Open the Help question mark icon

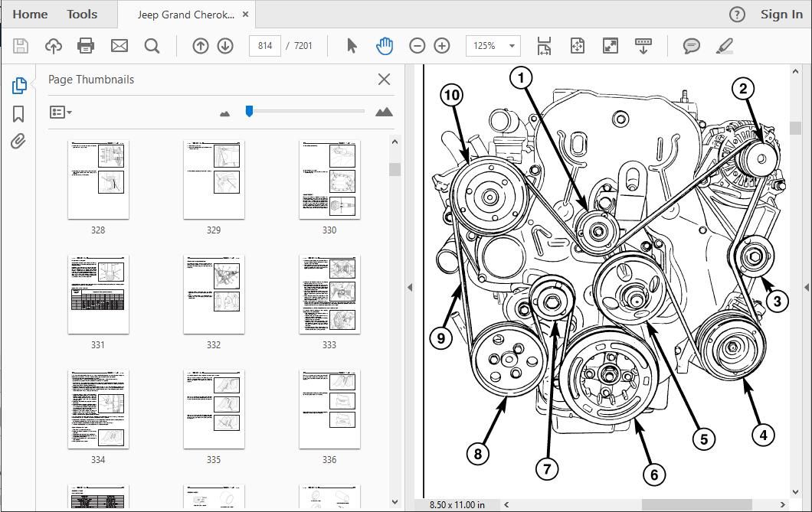[x=737, y=15]
